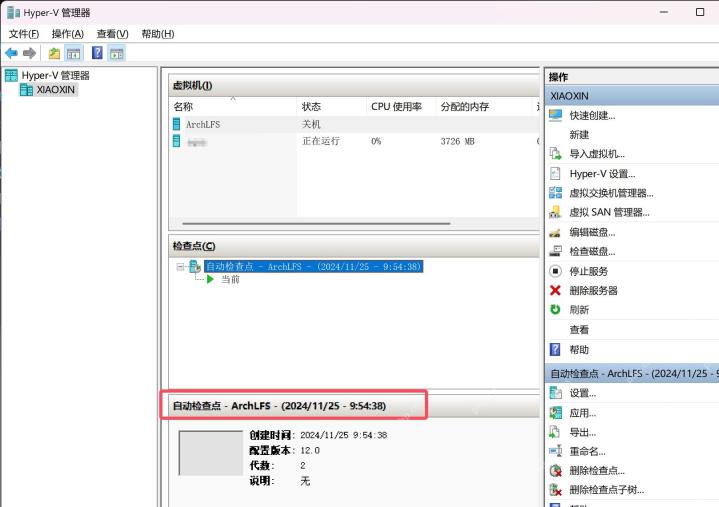Toggle the action pane toolbar icon
719x507 pixels.
click(116, 53)
